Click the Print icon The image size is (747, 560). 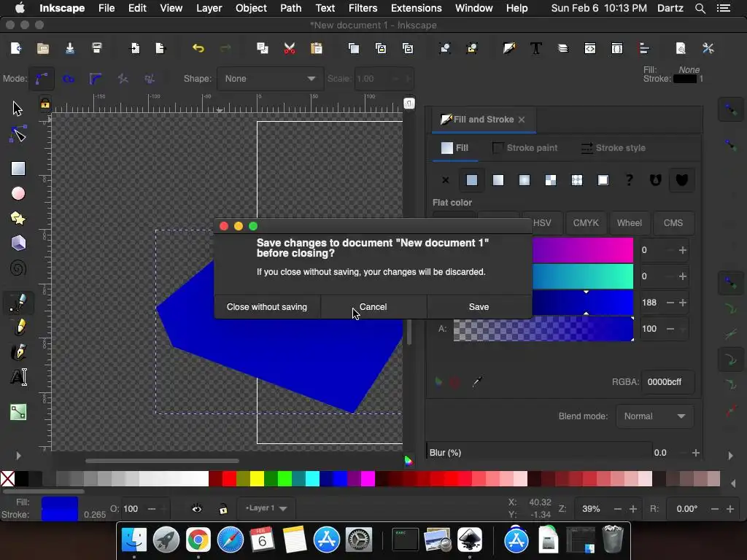(x=97, y=48)
